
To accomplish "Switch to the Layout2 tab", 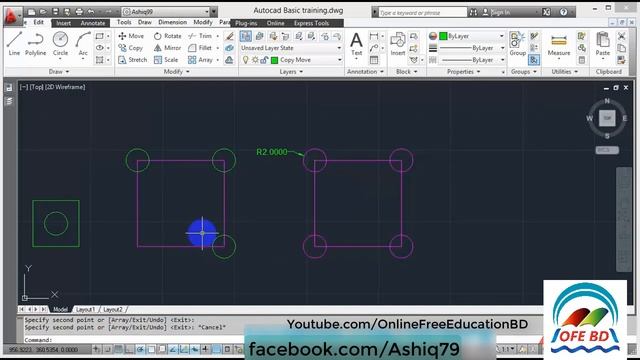I will click(x=113, y=309).
